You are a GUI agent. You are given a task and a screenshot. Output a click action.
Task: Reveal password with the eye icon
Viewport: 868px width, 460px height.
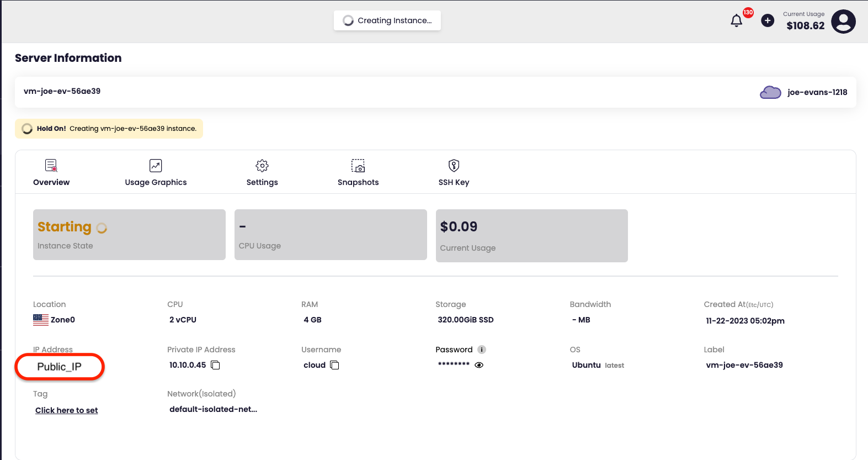coord(479,365)
